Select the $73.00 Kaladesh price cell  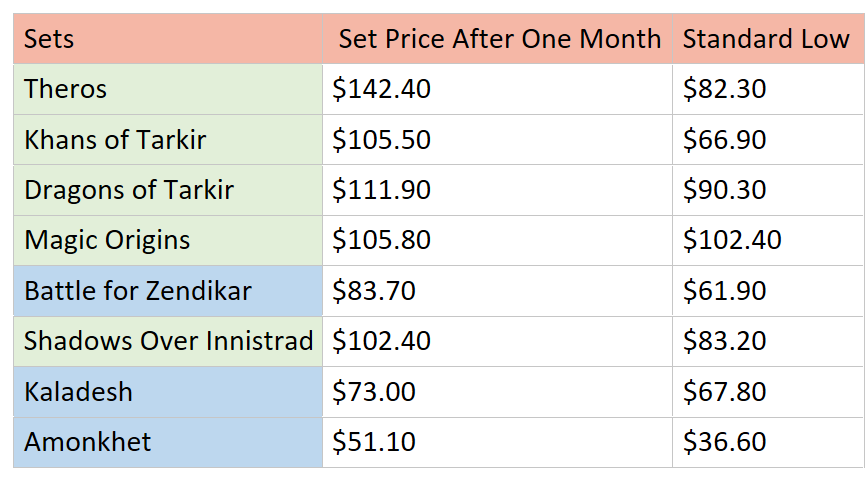(x=497, y=391)
